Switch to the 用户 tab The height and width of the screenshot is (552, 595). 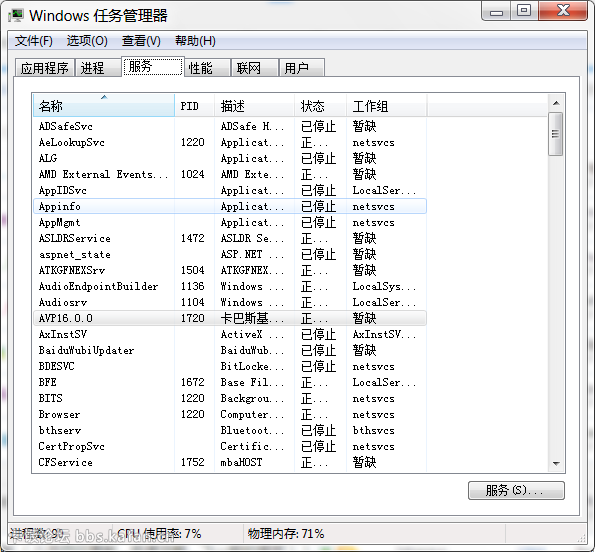pyautogui.click(x=302, y=68)
